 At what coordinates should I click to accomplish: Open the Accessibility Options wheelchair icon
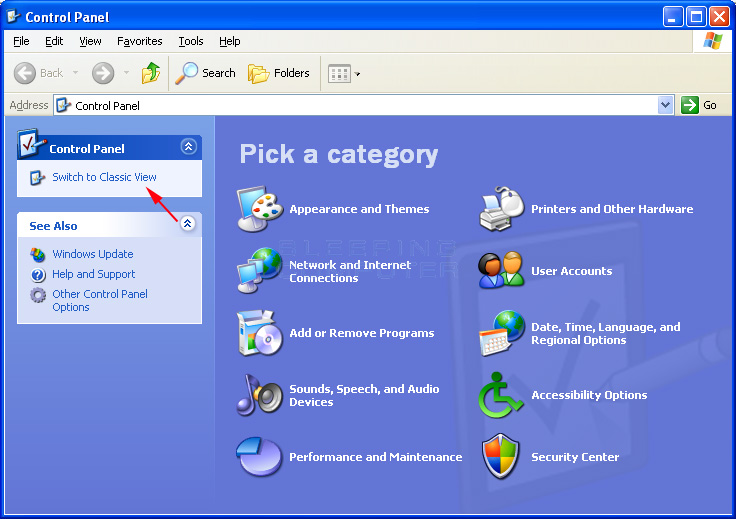[500, 395]
